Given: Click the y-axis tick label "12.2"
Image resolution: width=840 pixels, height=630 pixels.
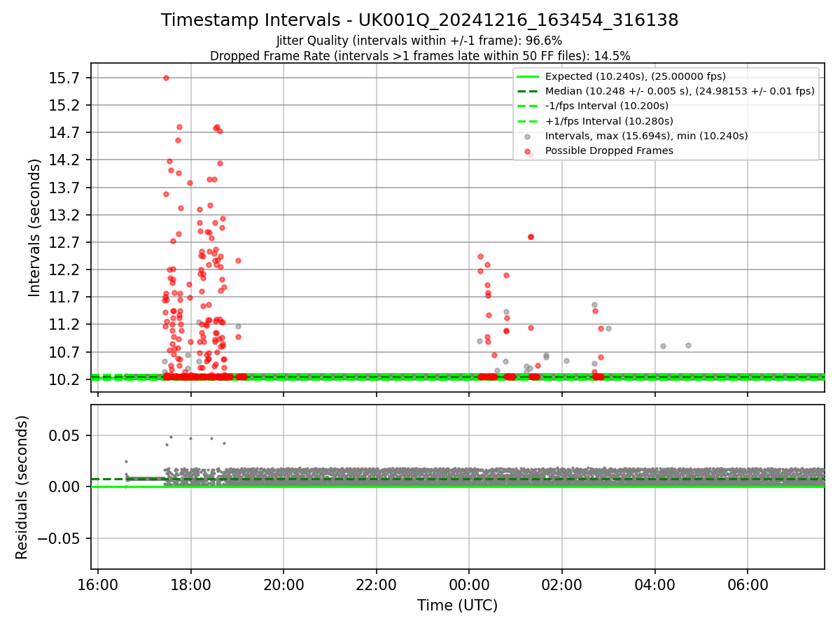Looking at the screenshot, I should [64, 269].
